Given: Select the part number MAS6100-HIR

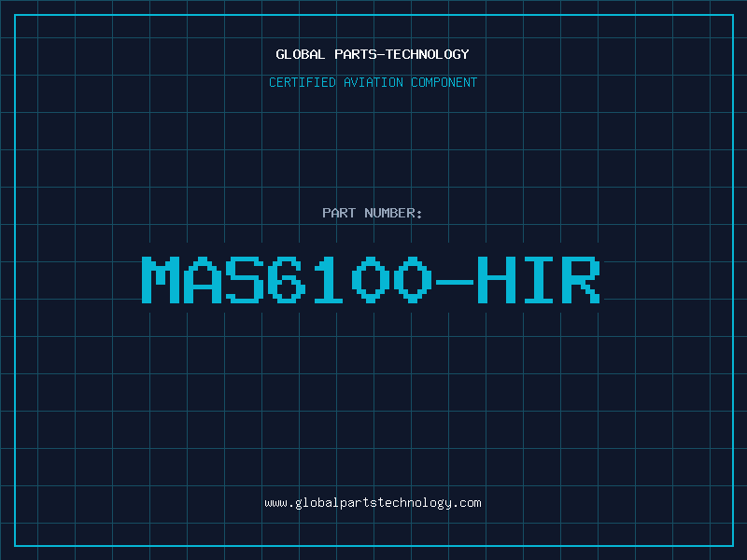Looking at the screenshot, I should 371,280.
